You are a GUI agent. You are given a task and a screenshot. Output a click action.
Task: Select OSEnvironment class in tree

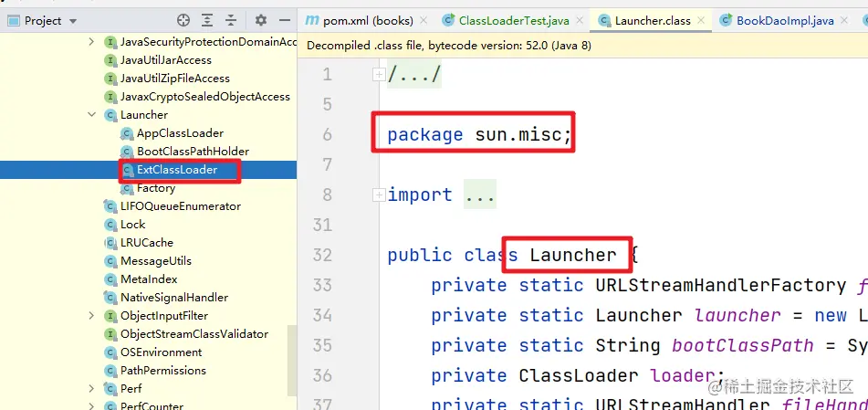(x=161, y=352)
